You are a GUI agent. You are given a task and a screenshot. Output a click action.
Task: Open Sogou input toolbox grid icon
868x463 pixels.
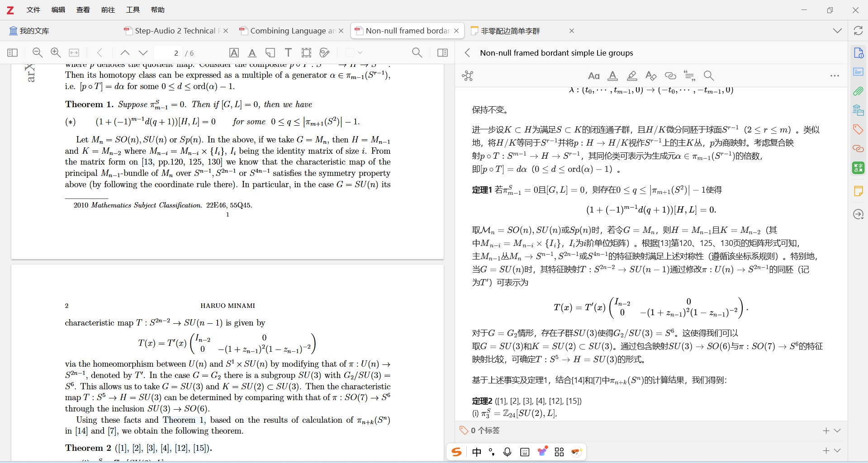[x=559, y=452]
